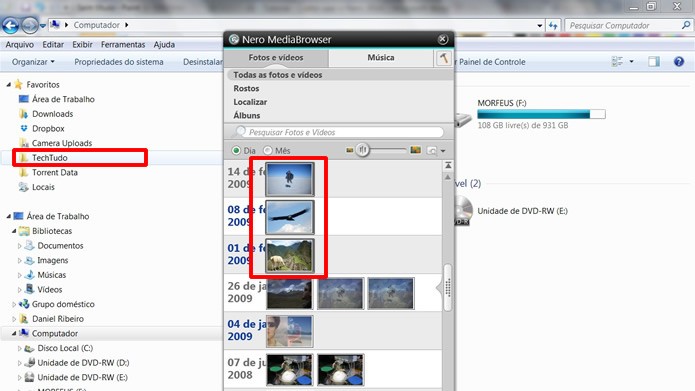Select the Mês radio button
Image resolution: width=695 pixels, height=391 pixels.
pos(268,151)
